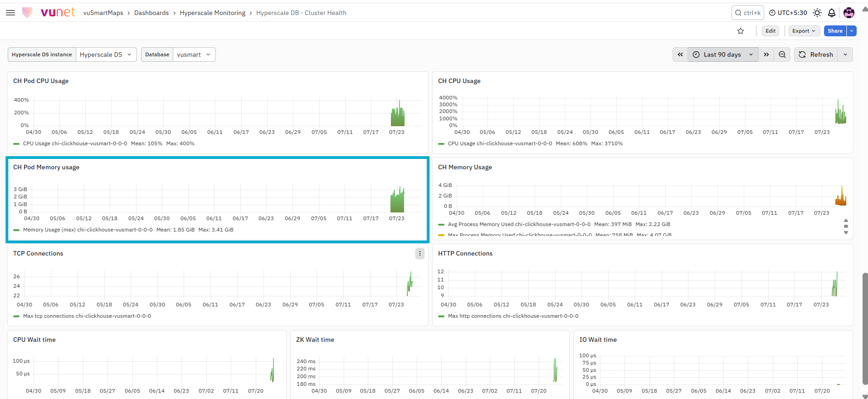Screen dimensions: 868x399
Task: Click the Share button
Action: 835,31
